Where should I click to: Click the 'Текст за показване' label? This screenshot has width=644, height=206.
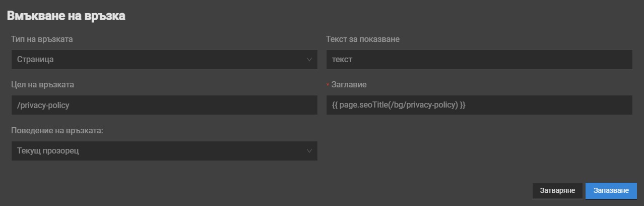363,39
